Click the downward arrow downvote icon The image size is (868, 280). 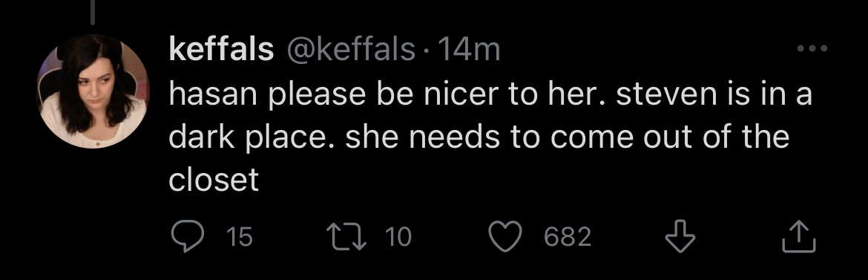680,236
